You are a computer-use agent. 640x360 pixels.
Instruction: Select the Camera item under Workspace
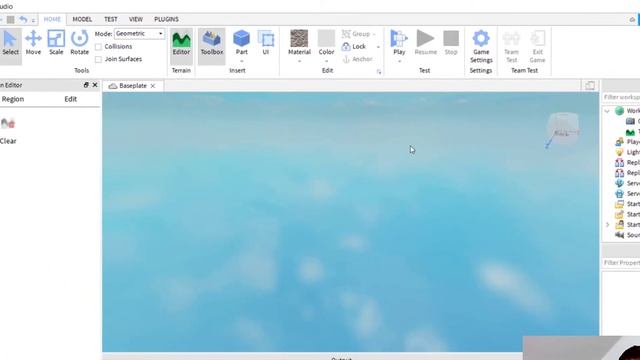[632, 121]
